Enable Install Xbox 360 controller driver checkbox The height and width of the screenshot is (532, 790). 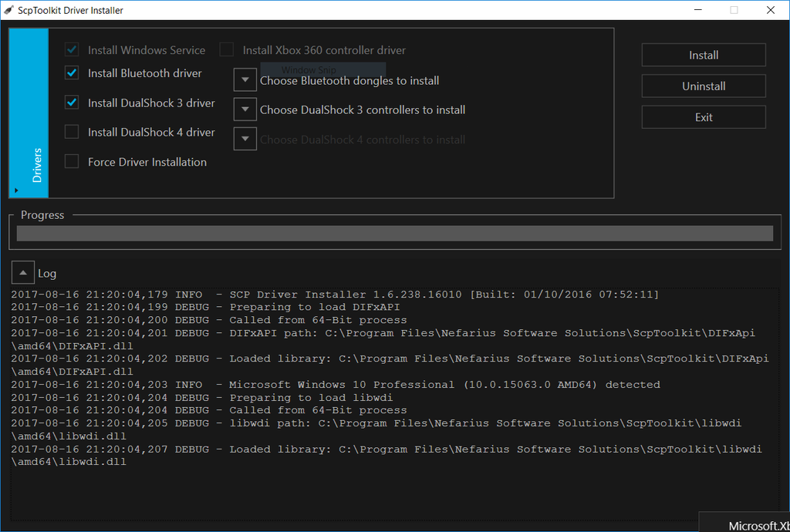click(x=227, y=50)
